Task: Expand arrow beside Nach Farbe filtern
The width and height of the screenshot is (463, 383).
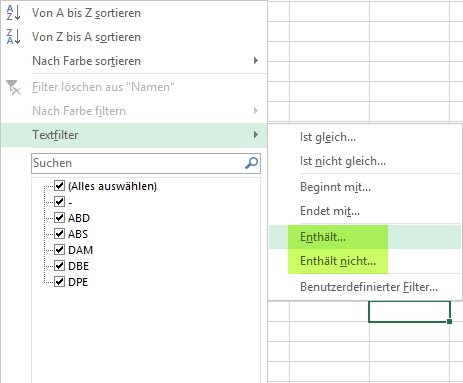Action: pyautogui.click(x=256, y=111)
